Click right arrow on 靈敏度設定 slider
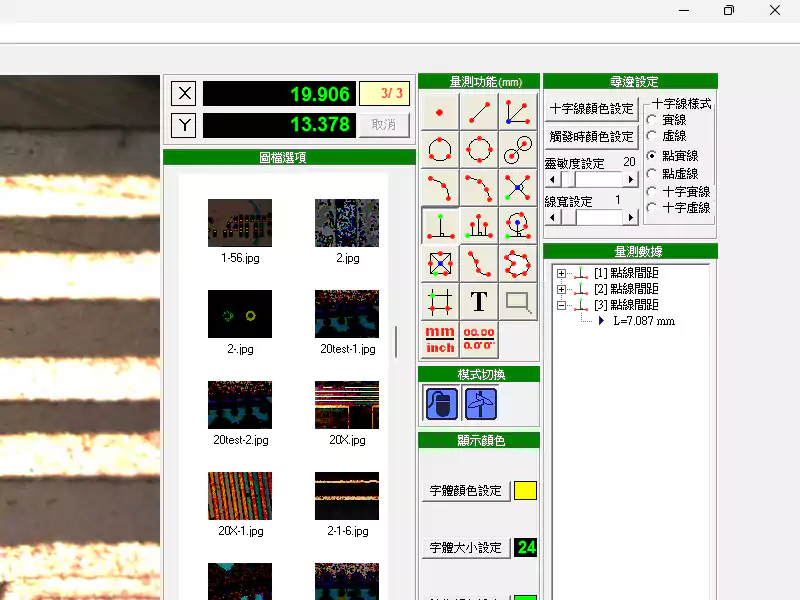The image size is (800, 600). tap(630, 179)
